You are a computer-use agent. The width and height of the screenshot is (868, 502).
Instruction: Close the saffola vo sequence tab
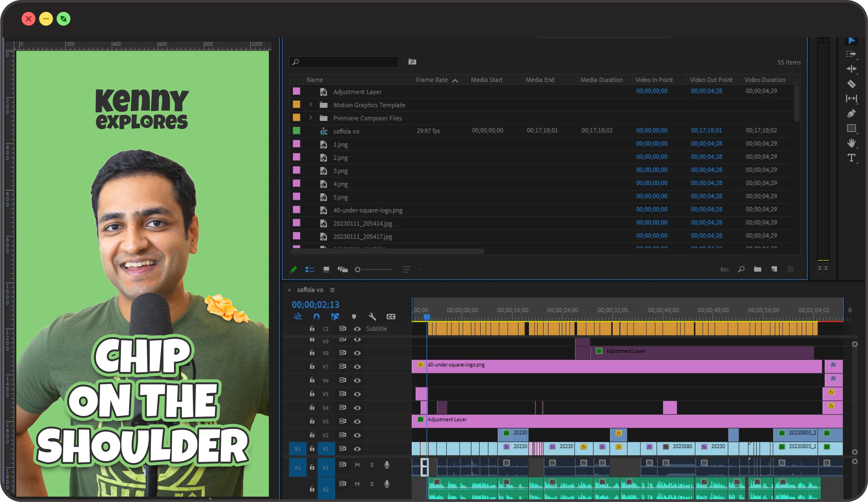(289, 290)
